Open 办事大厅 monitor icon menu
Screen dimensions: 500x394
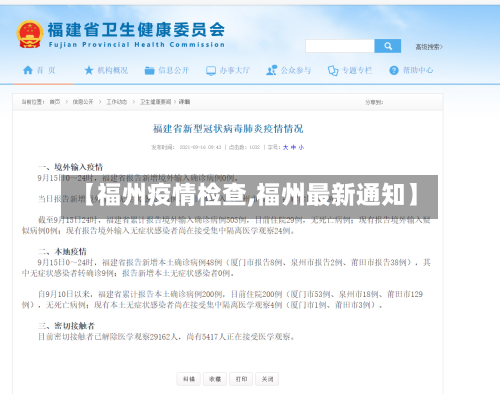tap(228, 70)
